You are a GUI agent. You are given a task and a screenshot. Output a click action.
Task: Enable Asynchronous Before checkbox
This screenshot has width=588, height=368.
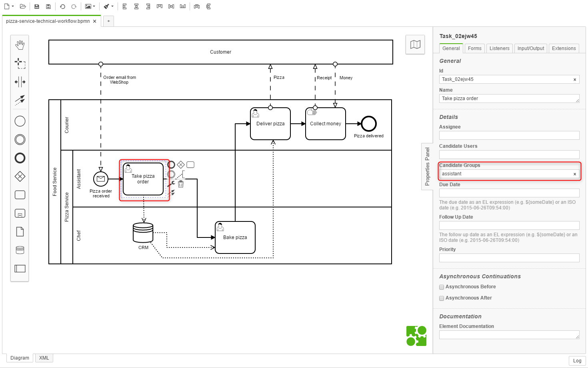(x=442, y=287)
